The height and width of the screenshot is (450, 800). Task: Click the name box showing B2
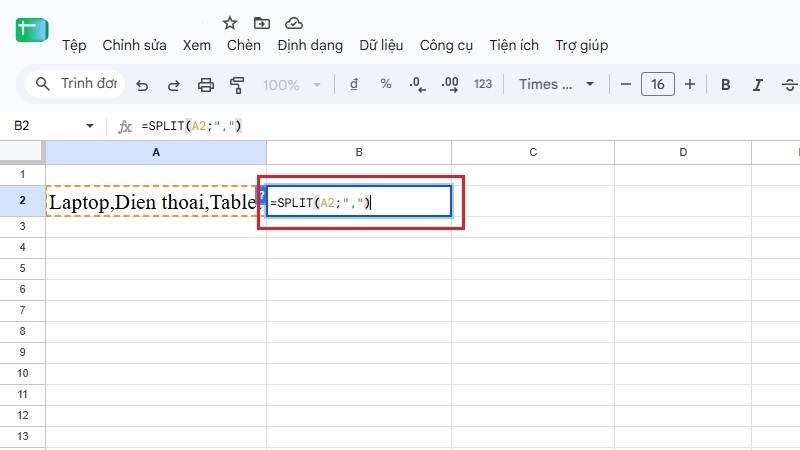pyautogui.click(x=22, y=126)
